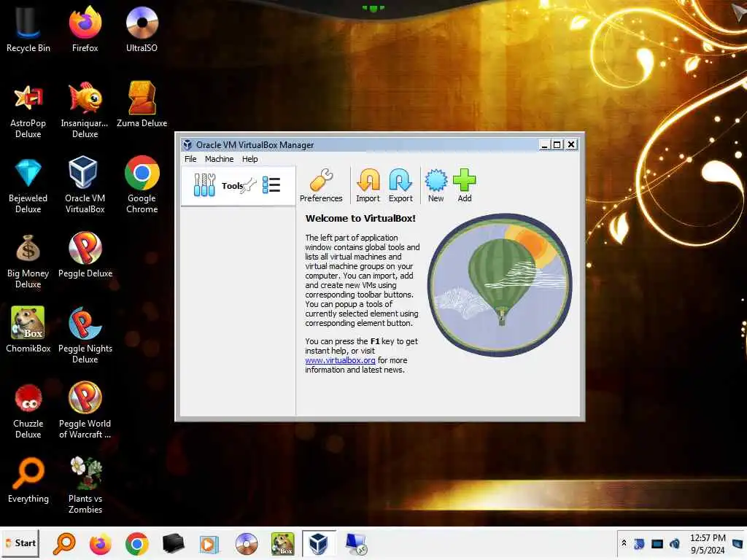Viewport: 747px width, 560px height.
Task: Click the VirtualBox title bar cube icon
Action: (x=187, y=145)
